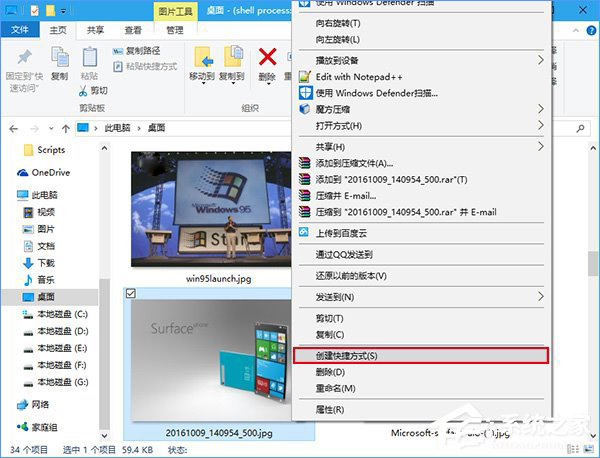Open the Manage (管理) tab
This screenshot has height=458, width=600.
(174, 30)
